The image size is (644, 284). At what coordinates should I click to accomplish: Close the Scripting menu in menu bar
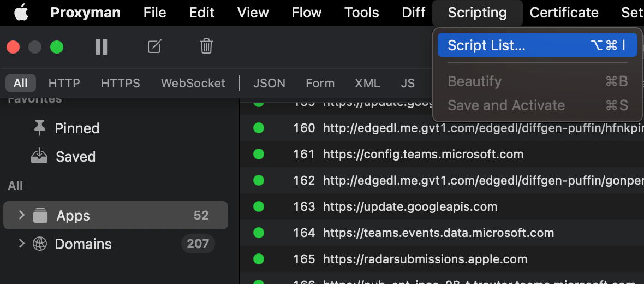tap(477, 13)
